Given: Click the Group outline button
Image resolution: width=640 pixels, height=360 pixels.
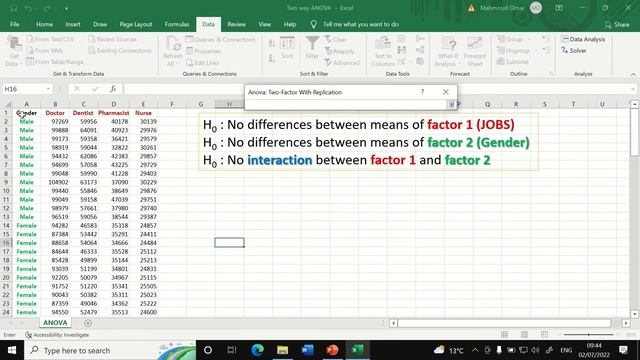Looking at the screenshot, I should point(510,39).
